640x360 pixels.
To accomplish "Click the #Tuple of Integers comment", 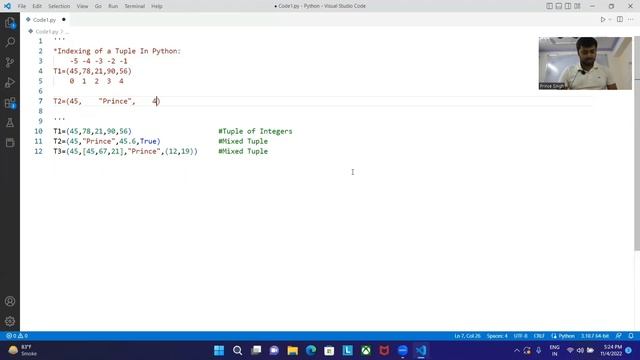I will coord(255,131).
